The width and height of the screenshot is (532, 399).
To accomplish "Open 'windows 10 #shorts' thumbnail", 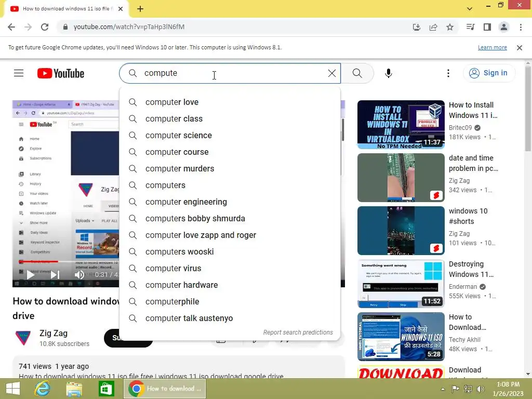I will [x=401, y=230].
